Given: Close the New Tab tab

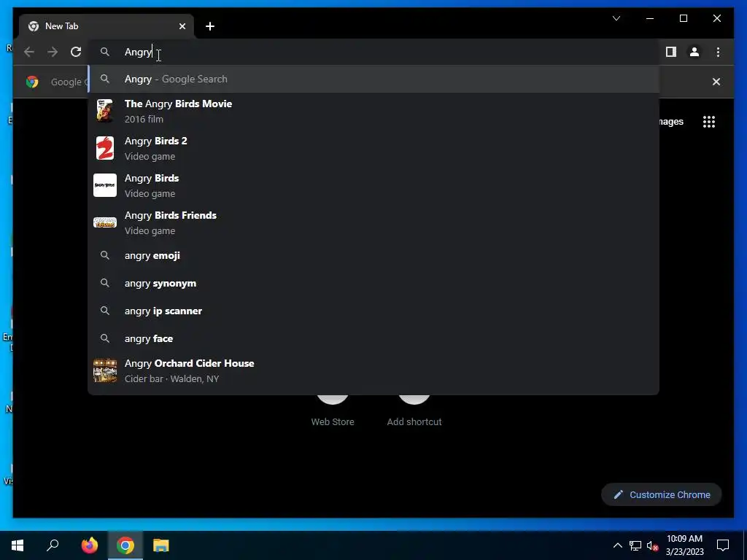Looking at the screenshot, I should click(x=182, y=26).
